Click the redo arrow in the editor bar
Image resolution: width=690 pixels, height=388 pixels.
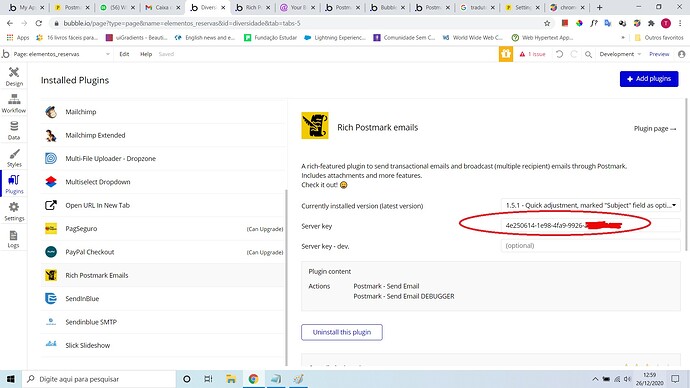coord(574,54)
